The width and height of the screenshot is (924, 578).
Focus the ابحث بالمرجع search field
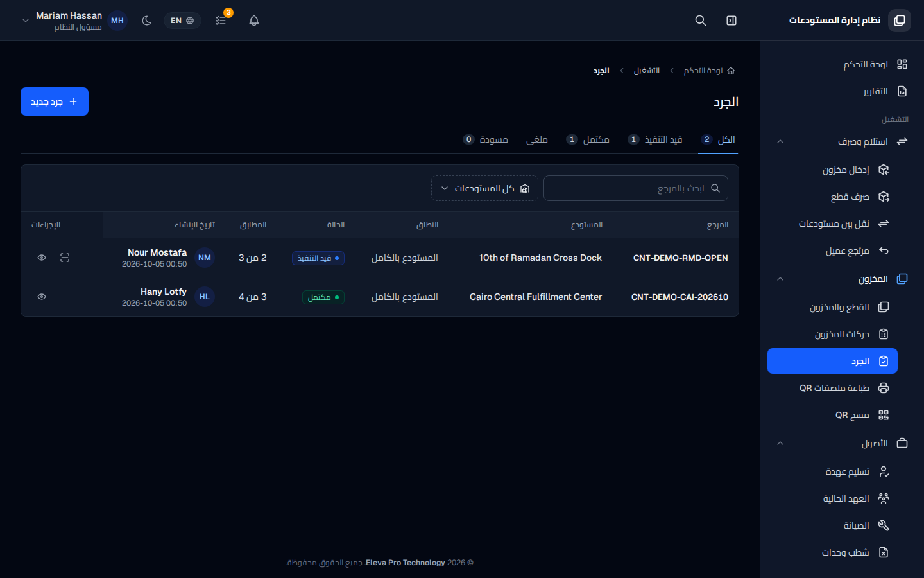(x=636, y=188)
